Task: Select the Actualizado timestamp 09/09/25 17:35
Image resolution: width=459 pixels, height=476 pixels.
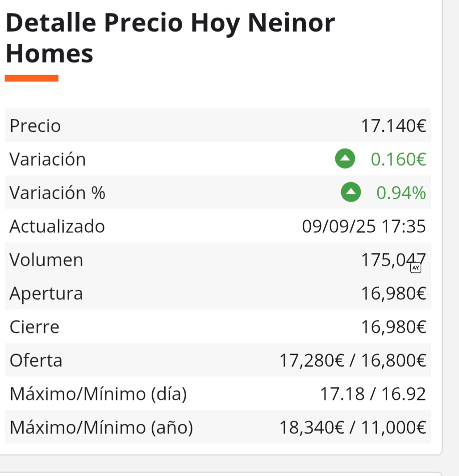Action: pyautogui.click(x=364, y=227)
